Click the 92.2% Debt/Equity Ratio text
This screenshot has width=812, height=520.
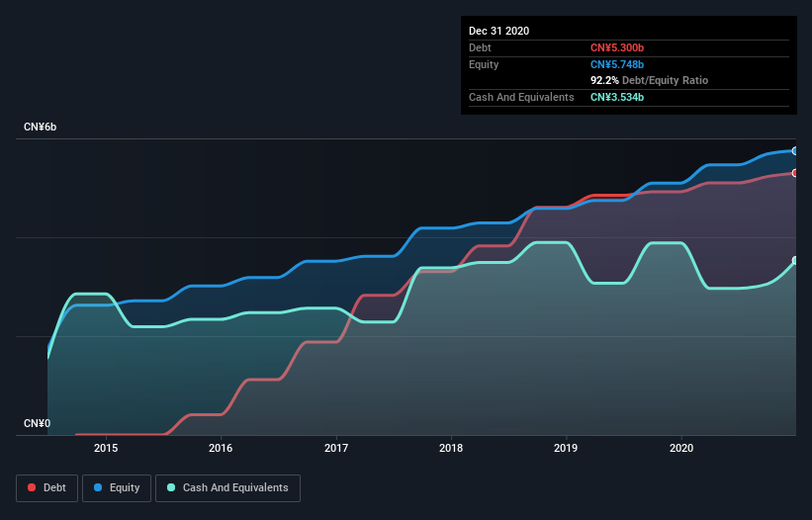649,80
